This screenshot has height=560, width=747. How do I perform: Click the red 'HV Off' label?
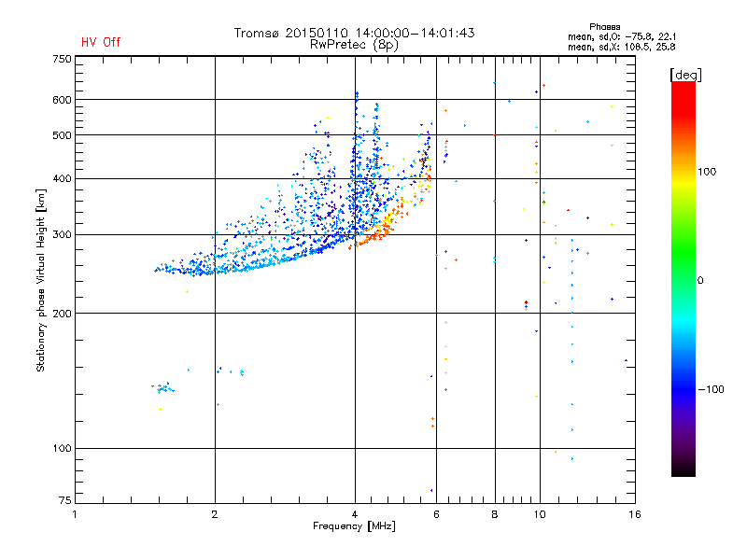[x=101, y=42]
